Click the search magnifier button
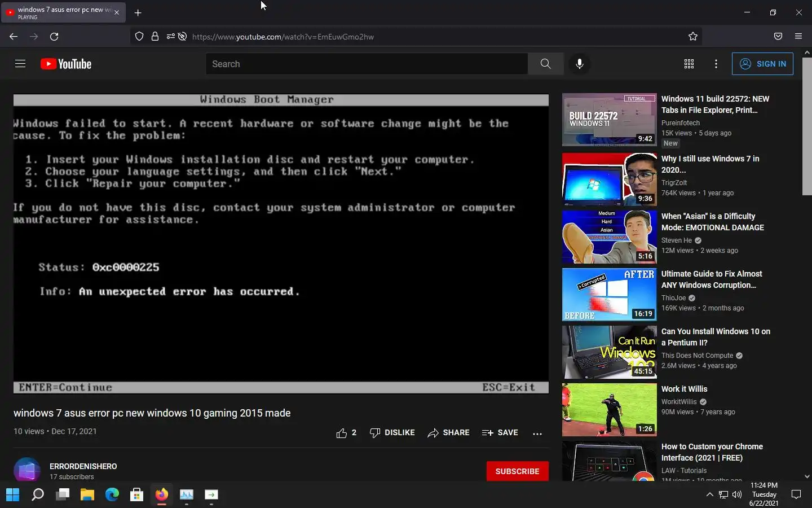 click(545, 64)
